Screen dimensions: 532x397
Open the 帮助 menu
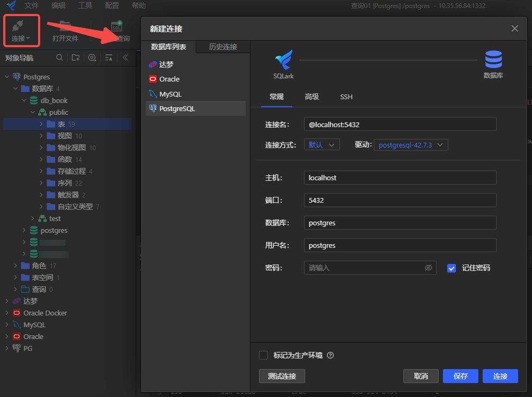point(139,5)
